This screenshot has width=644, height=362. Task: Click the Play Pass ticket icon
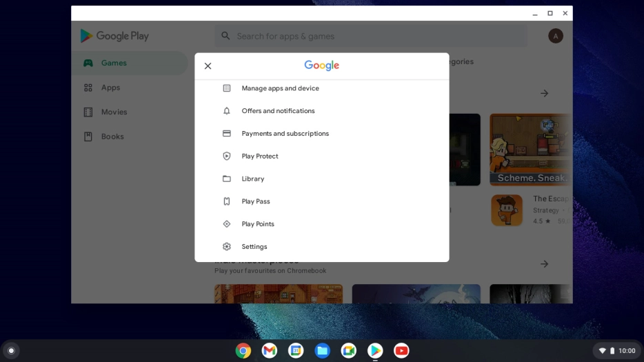[227, 201]
